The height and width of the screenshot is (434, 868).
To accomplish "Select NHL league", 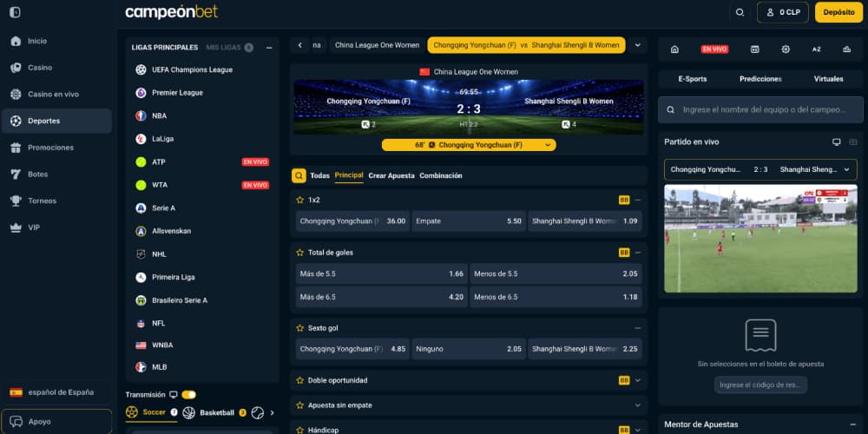I will pyautogui.click(x=202, y=254).
